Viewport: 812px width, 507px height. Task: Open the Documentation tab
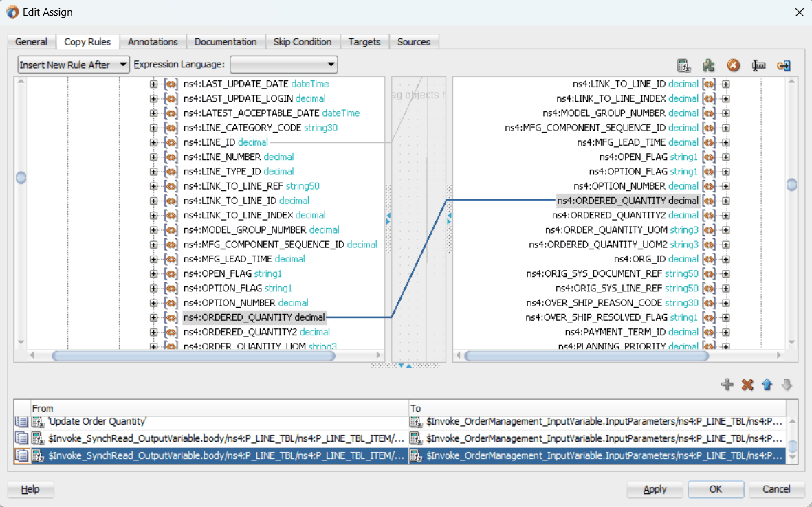click(x=226, y=42)
